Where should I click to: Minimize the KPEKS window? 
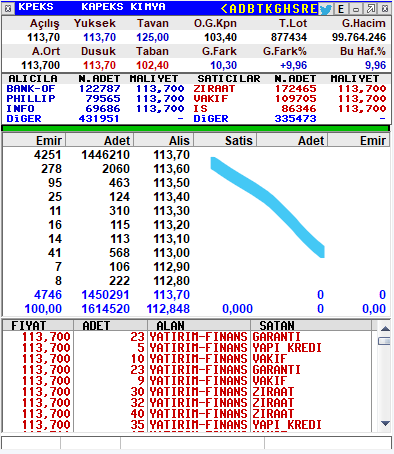click(356, 9)
